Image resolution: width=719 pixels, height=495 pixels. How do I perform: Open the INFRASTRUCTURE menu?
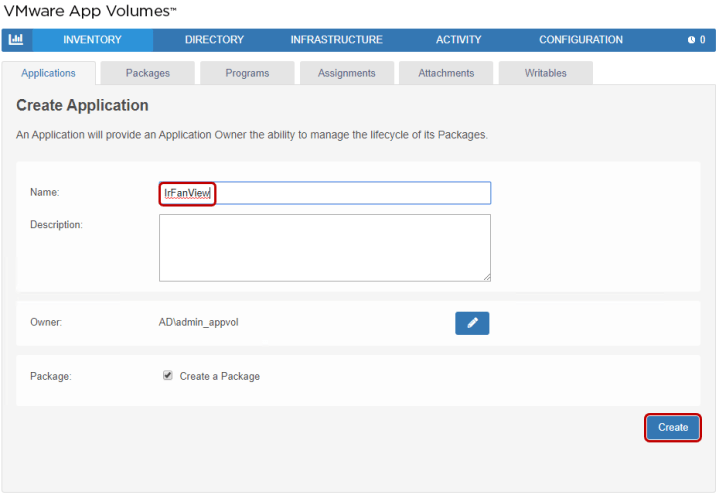coord(336,40)
